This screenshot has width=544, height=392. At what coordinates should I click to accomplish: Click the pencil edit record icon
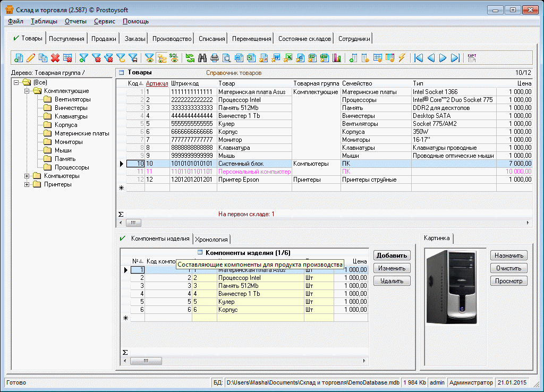pyautogui.click(x=31, y=58)
